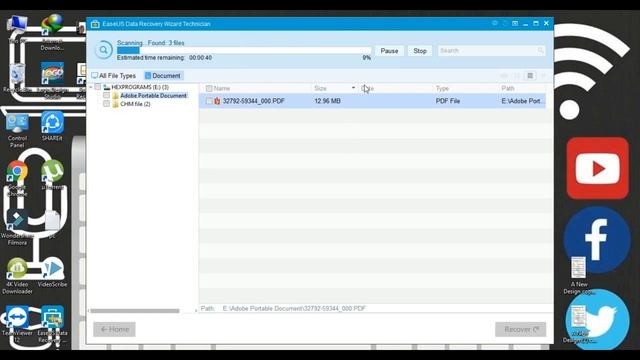
Task: Click the PDF File type cell
Action: pos(448,101)
